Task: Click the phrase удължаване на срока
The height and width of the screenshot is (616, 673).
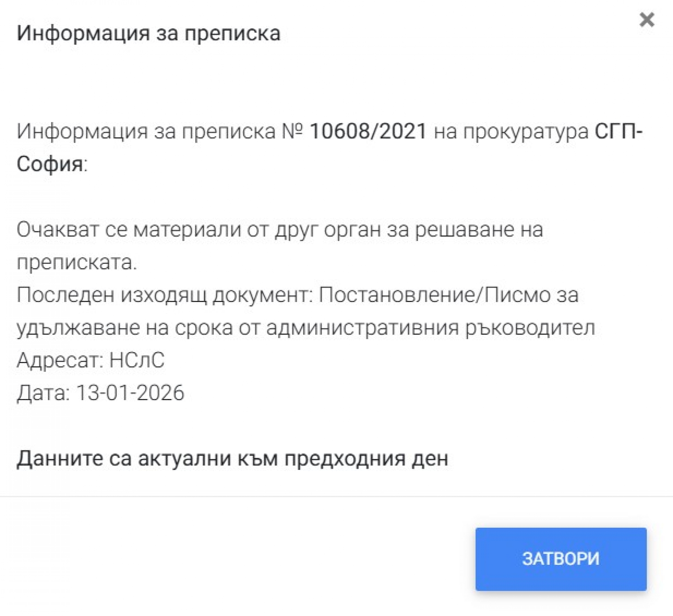Action: (124, 328)
